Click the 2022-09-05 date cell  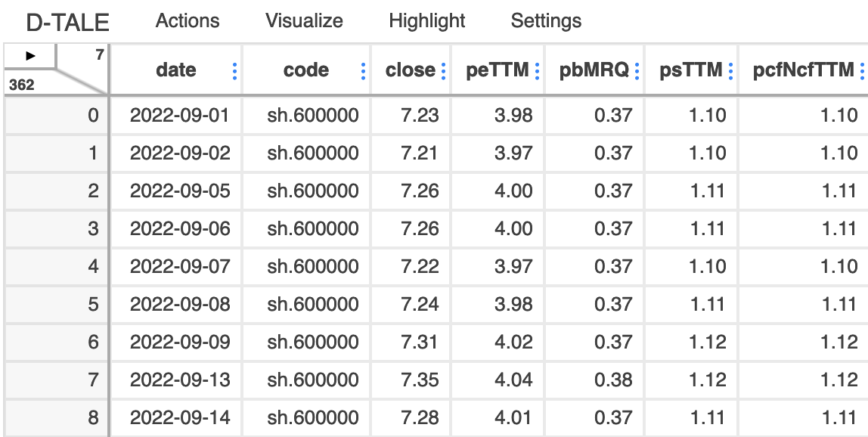point(180,191)
